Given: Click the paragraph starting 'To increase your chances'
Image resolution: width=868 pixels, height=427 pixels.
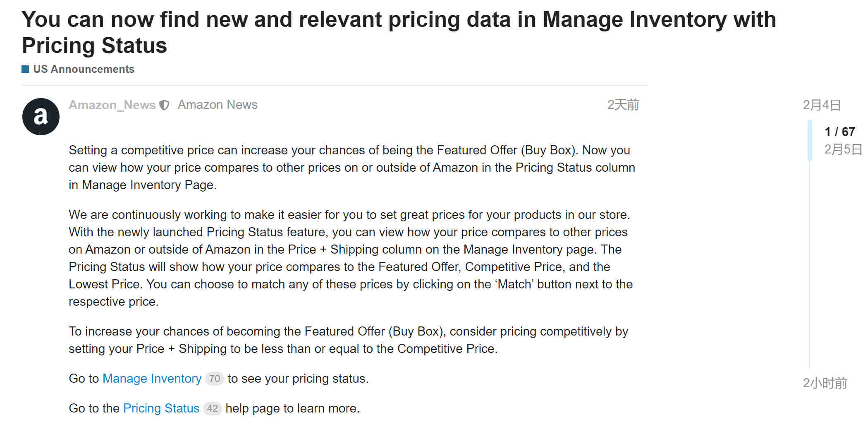Looking at the screenshot, I should (348, 340).
